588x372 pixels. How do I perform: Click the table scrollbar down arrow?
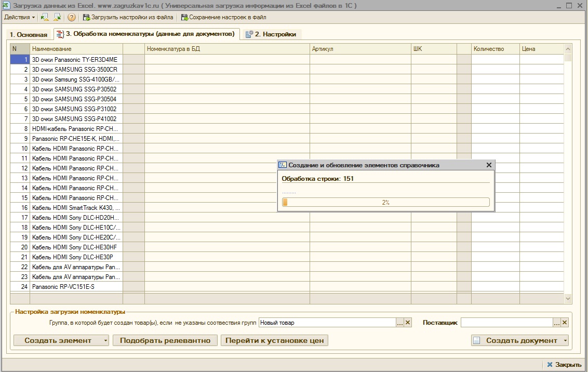click(568, 299)
